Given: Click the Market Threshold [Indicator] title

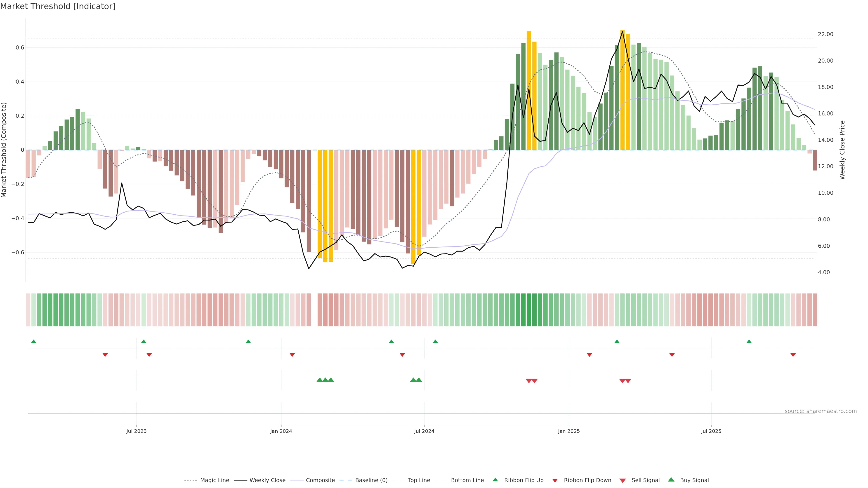Looking at the screenshot, I should [58, 6].
